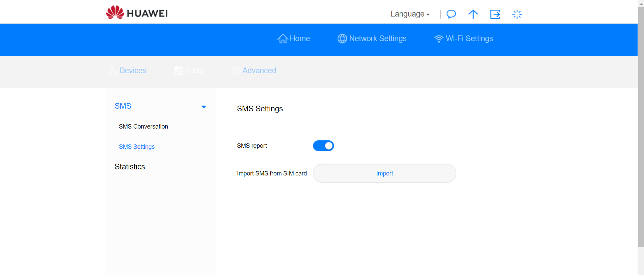644x275 pixels.
Task: Collapse the SMS section arrow
Action: pos(204,107)
